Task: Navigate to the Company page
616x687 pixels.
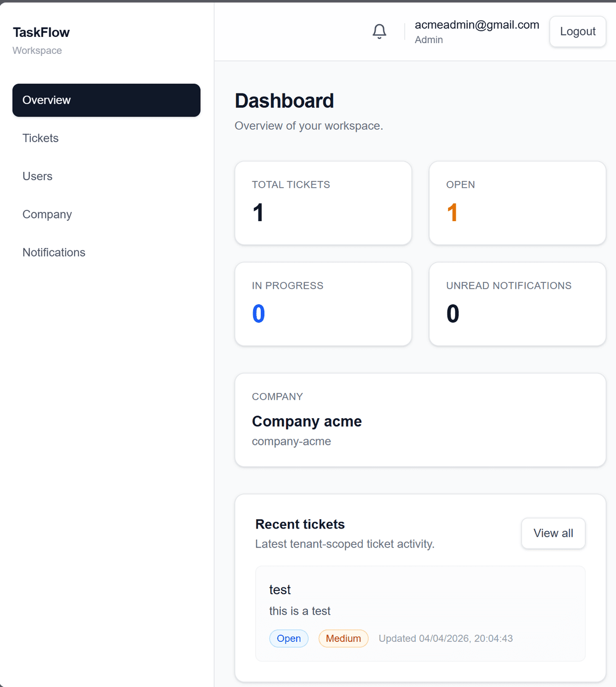Action: point(47,214)
